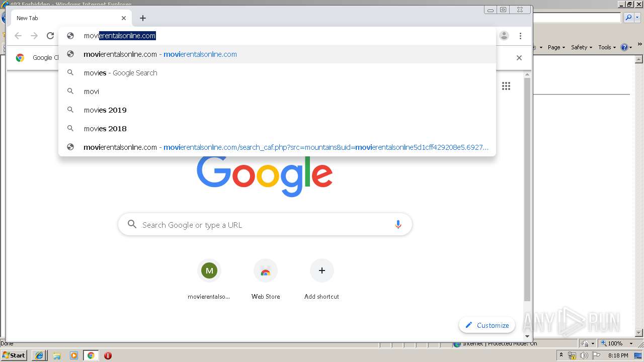Click Chrome scrollbar down arrow
644x362 pixels.
[x=527, y=336]
